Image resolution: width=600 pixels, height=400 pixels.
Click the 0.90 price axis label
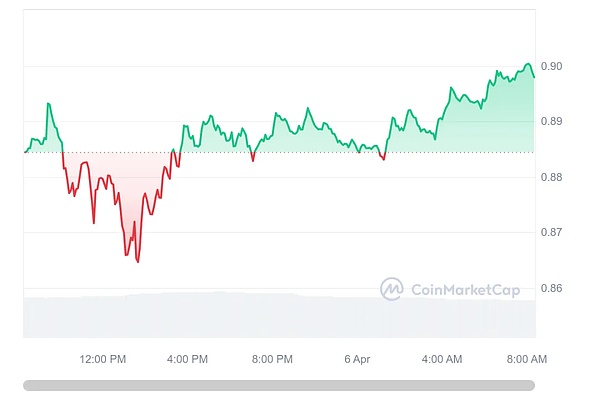pyautogui.click(x=549, y=66)
